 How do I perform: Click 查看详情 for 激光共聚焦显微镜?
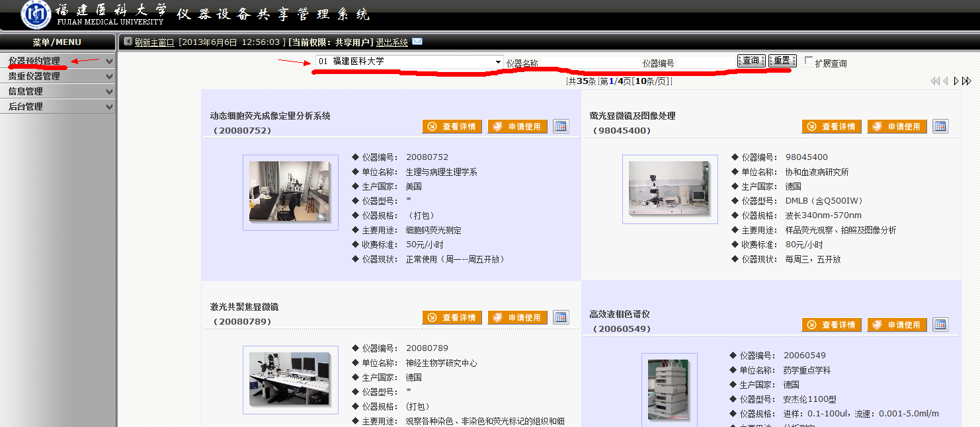(x=452, y=317)
